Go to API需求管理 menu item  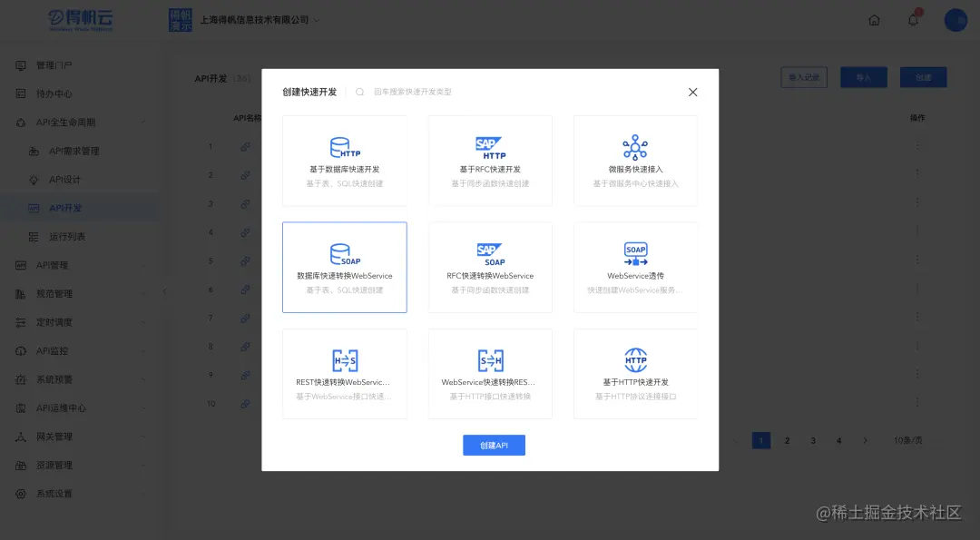pos(74,151)
